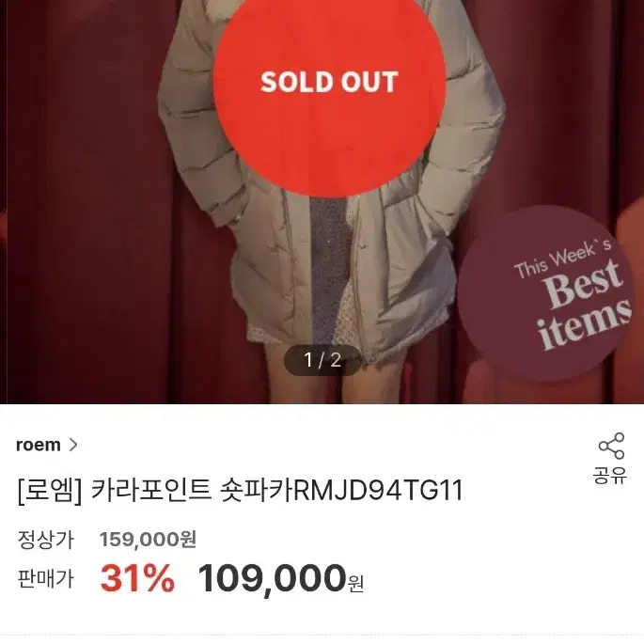Select the 109,000원 sale price
Viewport: 644px width, 644px height.
click(x=281, y=579)
